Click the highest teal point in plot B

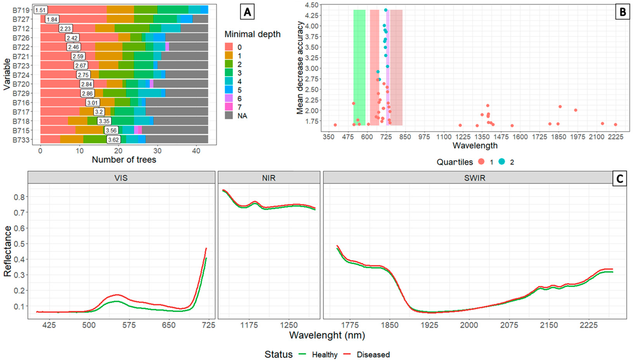click(x=386, y=10)
